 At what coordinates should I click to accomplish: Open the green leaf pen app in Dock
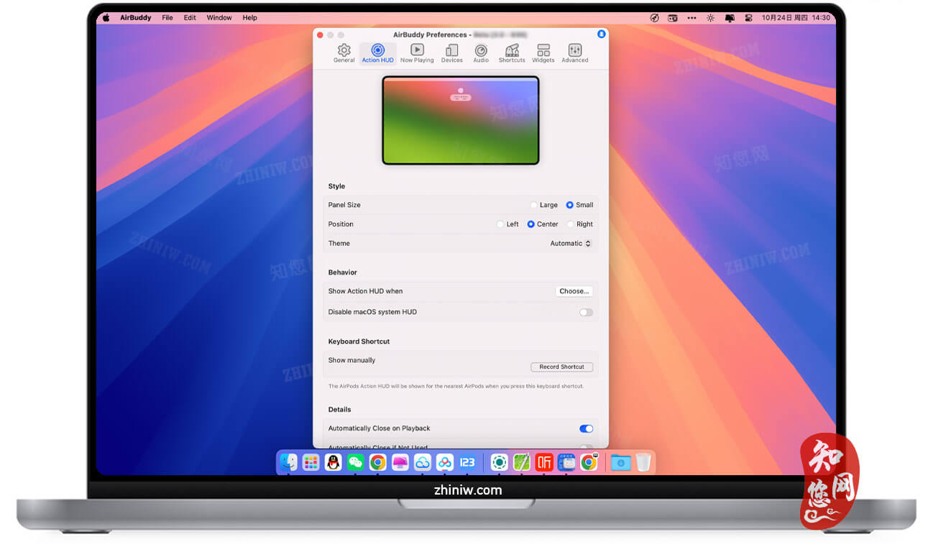[x=522, y=462]
